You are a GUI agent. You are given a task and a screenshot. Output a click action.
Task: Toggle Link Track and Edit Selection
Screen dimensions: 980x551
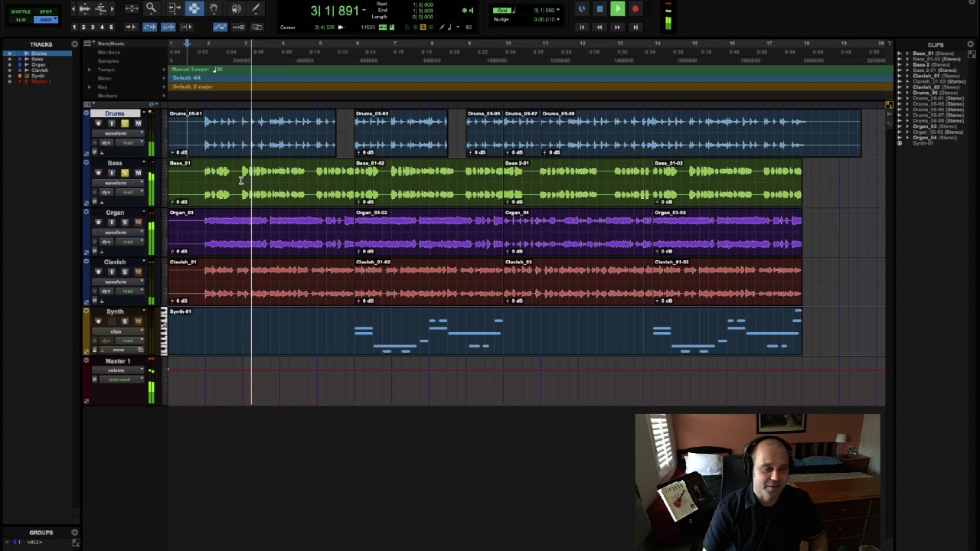point(168,27)
